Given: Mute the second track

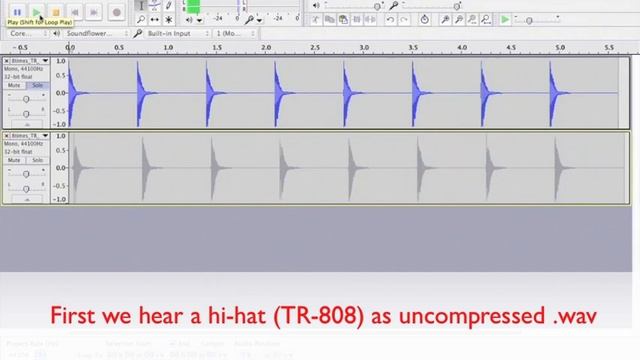Looking at the screenshot, I should [14, 160].
